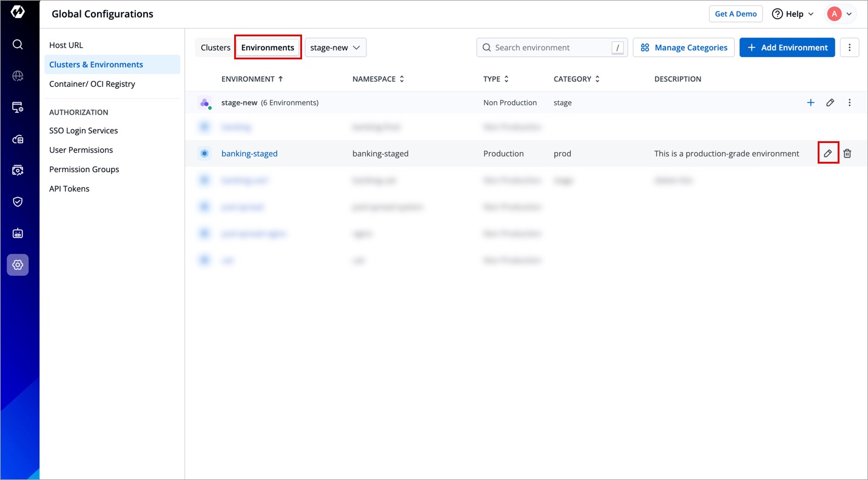Expand the user profile avatar menu

coord(840,14)
